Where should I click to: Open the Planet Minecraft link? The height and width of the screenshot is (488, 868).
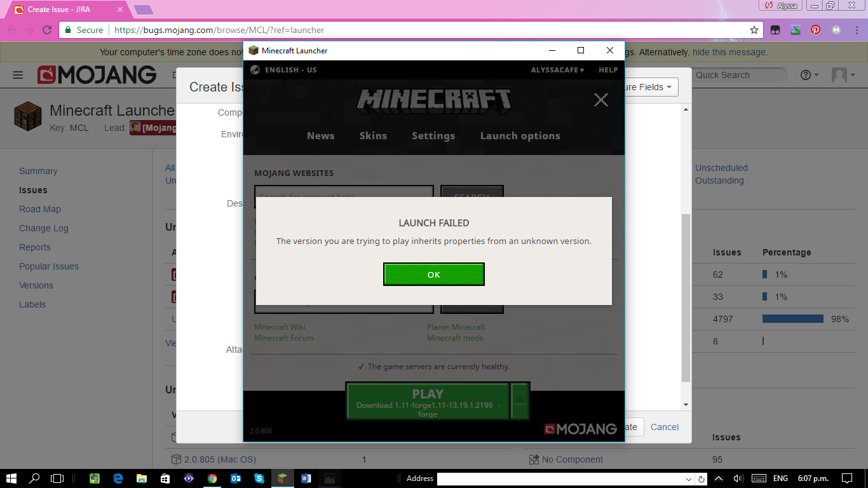(x=456, y=327)
